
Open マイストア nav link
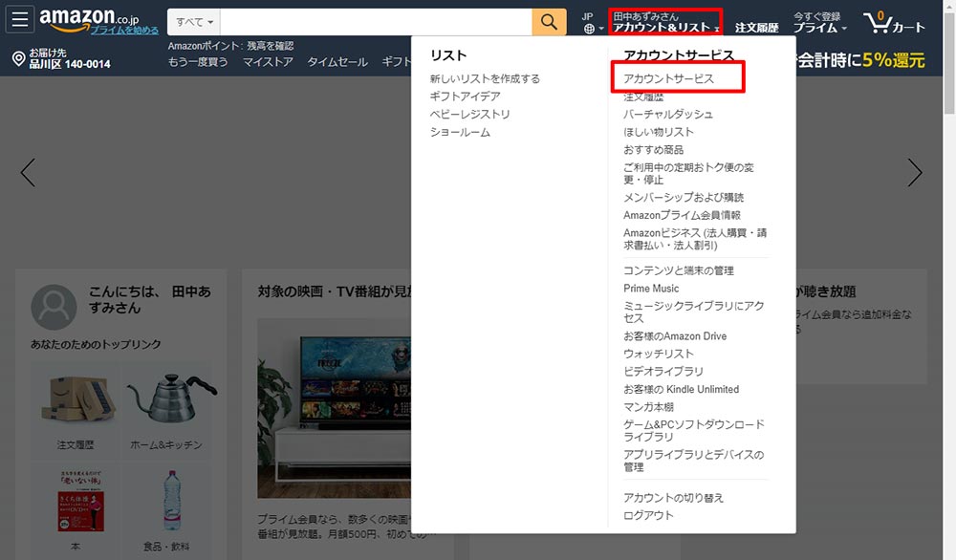(x=268, y=61)
